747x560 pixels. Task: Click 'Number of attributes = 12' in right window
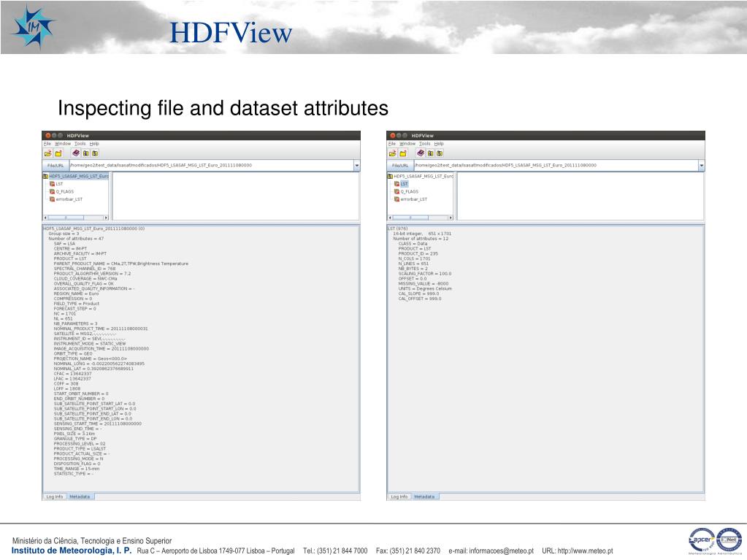click(x=421, y=239)
